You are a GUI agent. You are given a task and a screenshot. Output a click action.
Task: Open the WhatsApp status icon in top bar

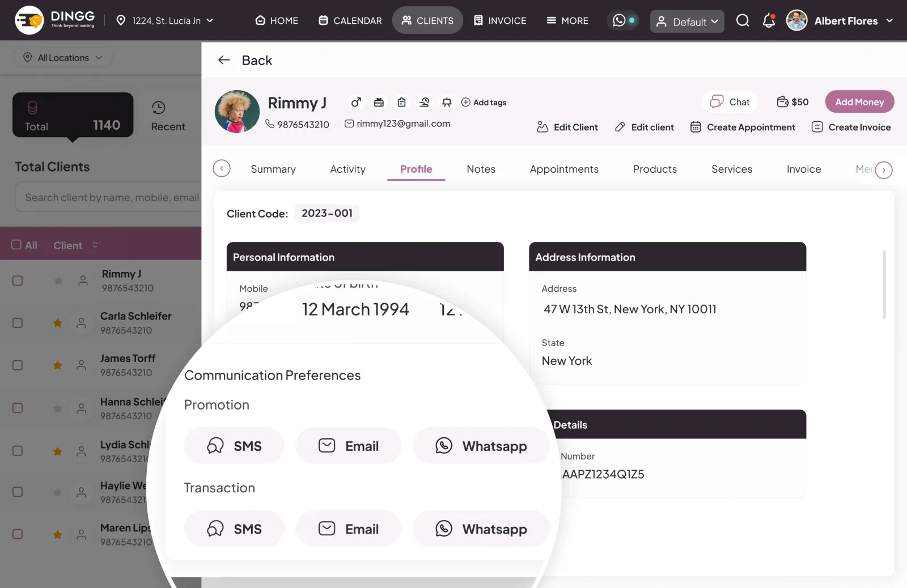(x=623, y=20)
